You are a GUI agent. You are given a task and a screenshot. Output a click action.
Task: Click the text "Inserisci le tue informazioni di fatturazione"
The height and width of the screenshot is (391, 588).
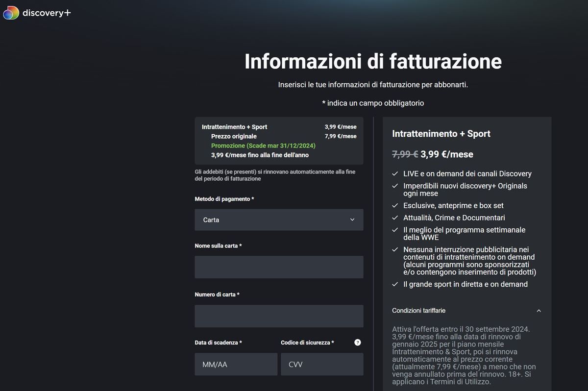pyautogui.click(x=349, y=85)
